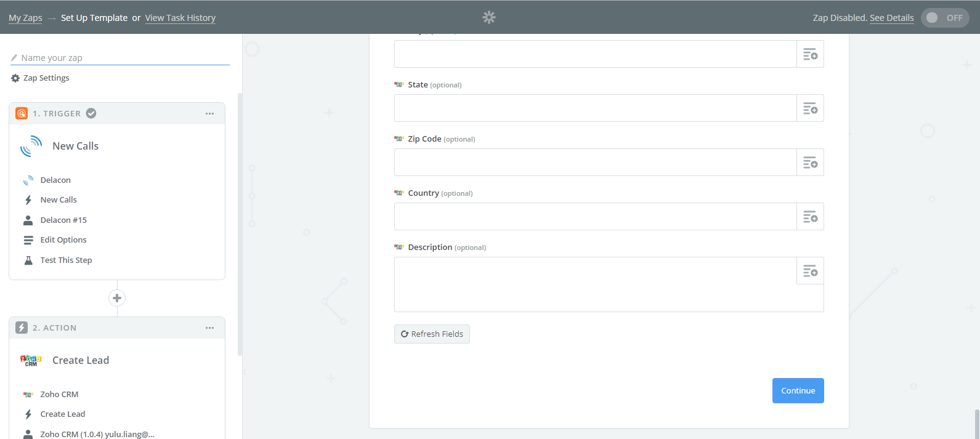Select the Create Lead action heading
Image resolution: width=980 pixels, height=439 pixels.
(81, 360)
